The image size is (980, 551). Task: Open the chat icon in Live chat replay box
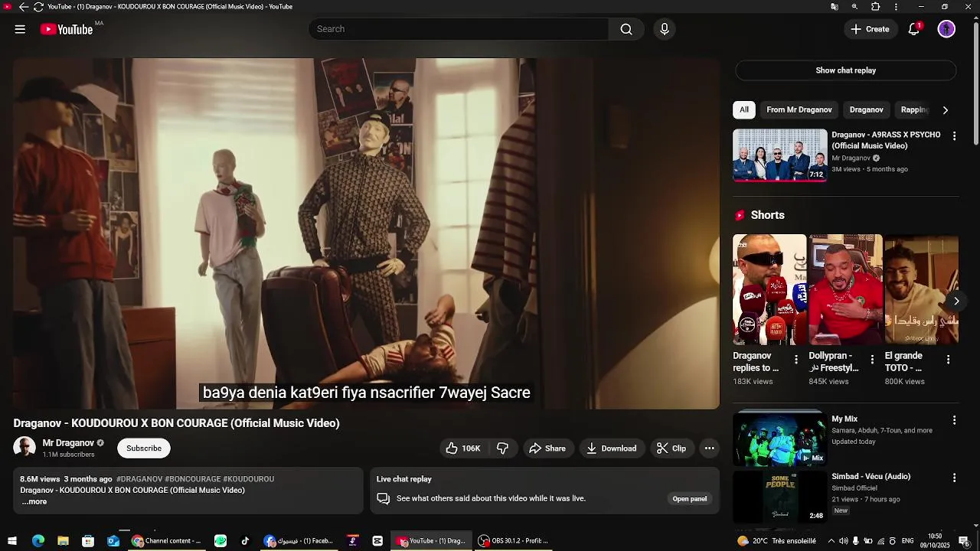pyautogui.click(x=384, y=498)
